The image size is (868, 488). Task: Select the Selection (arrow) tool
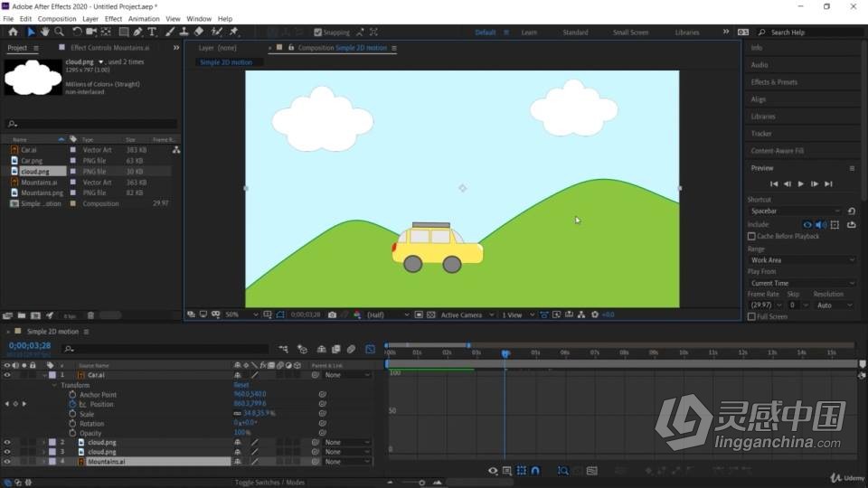(31, 33)
